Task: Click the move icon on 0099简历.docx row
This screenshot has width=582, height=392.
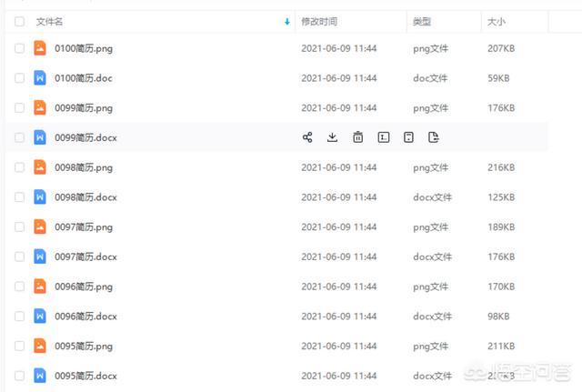Action: [x=434, y=137]
